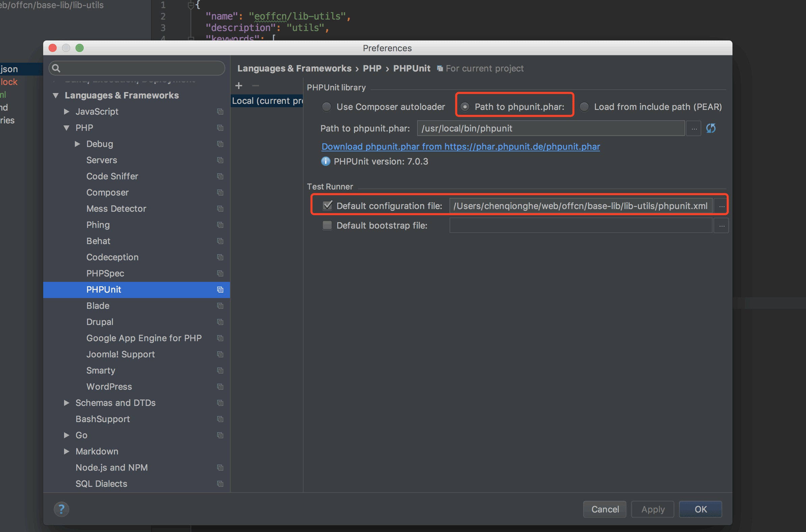
Task: Uncheck Default configuration file checkbox
Action: [327, 206]
